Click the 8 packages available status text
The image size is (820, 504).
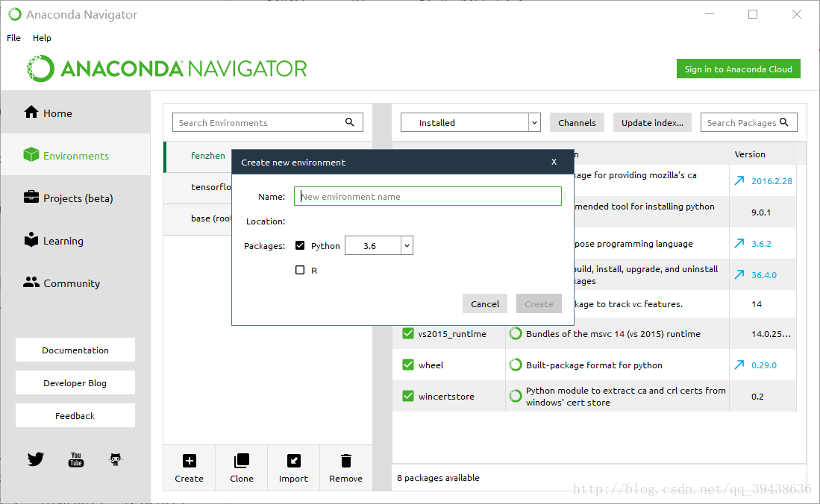(438, 477)
